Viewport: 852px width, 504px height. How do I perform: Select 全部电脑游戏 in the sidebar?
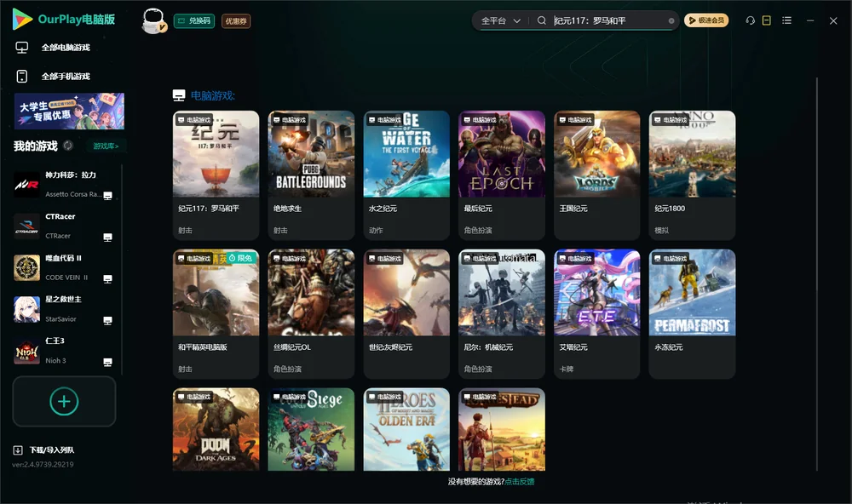66,48
